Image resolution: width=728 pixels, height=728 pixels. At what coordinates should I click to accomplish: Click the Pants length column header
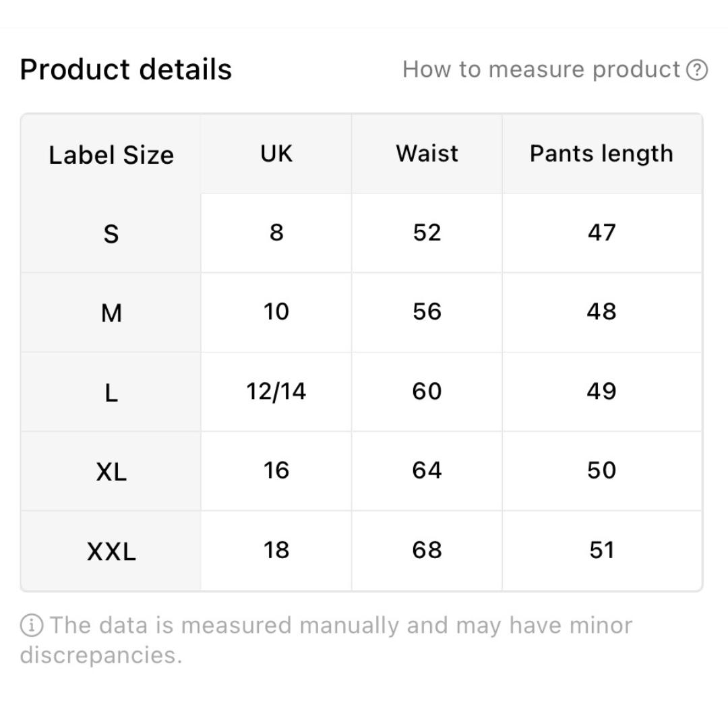601,154
